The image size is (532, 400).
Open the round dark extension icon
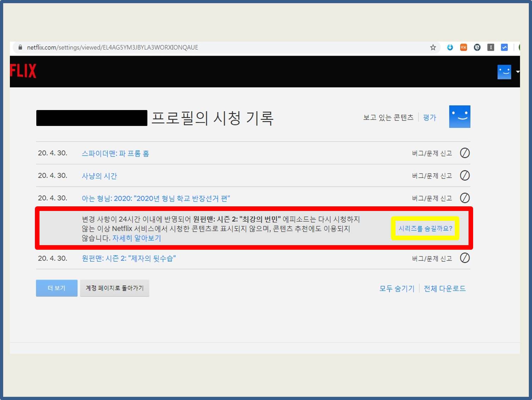477,47
